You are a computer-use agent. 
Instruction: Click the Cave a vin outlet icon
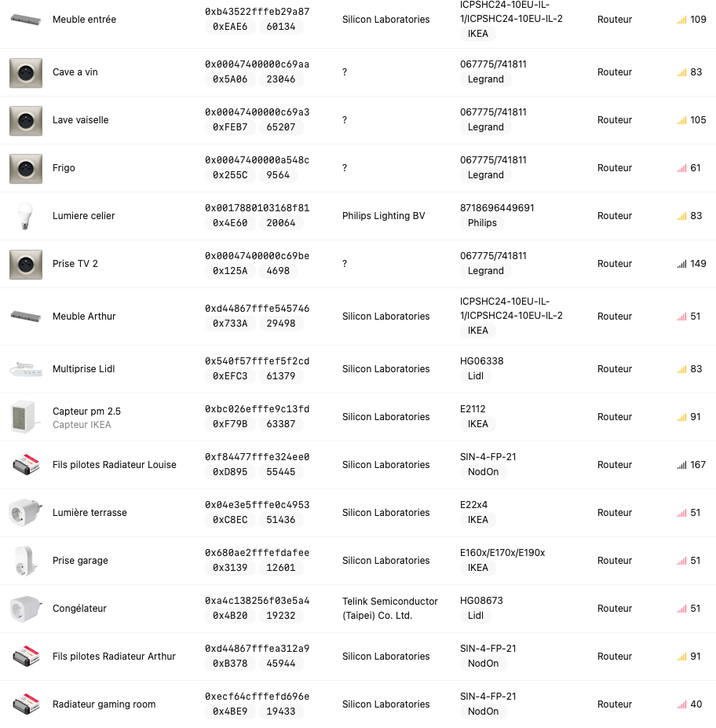pos(25,72)
